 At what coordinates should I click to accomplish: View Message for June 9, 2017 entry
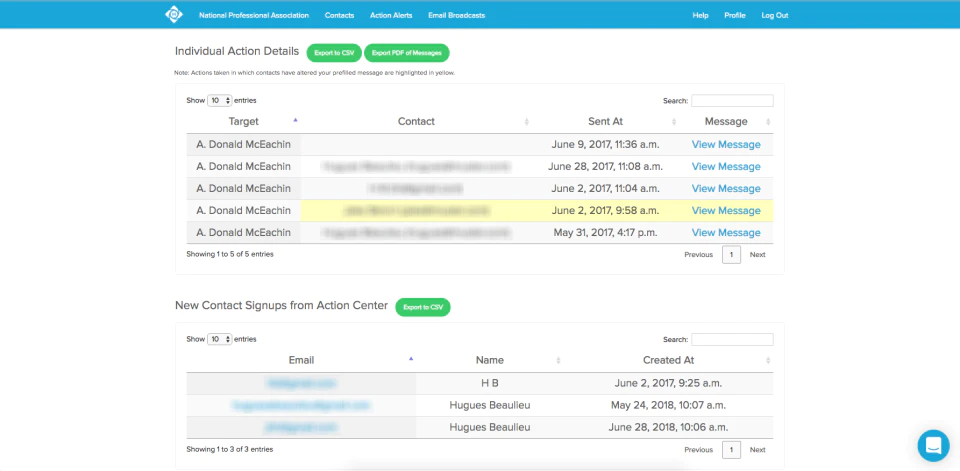(x=726, y=145)
